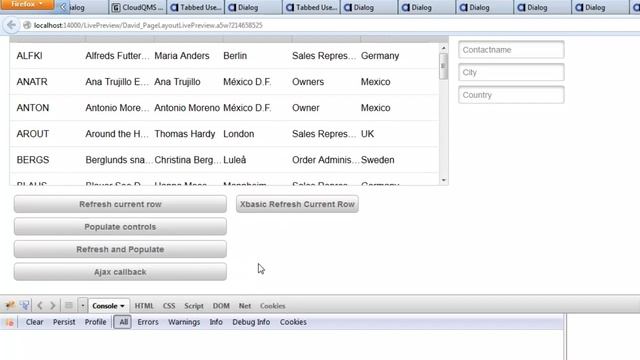Switch to Firebug CSS panel
The height and width of the screenshot is (360, 640).
tap(169, 306)
